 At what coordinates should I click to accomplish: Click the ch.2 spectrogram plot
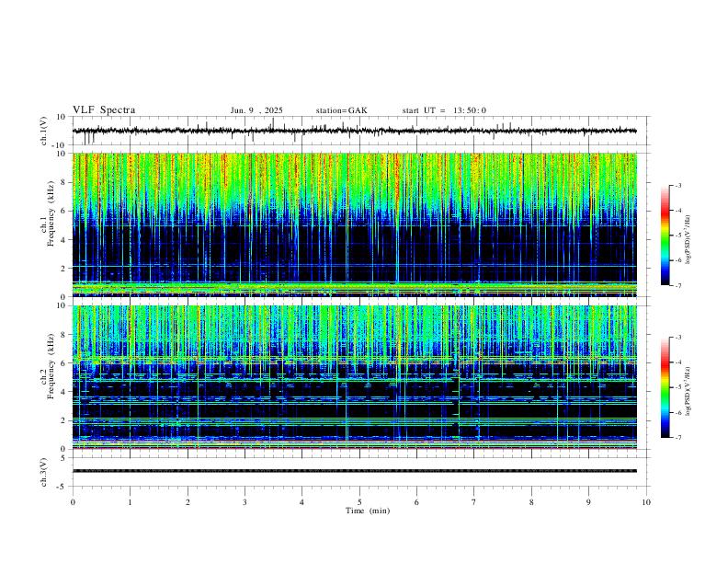[x=355, y=377]
